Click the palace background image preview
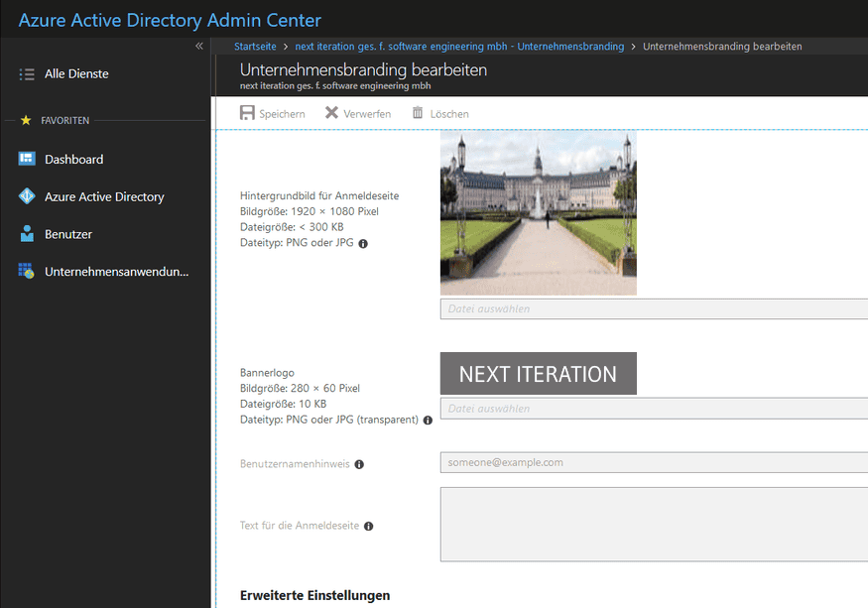Viewport: 868px width, 608px height. [x=538, y=213]
